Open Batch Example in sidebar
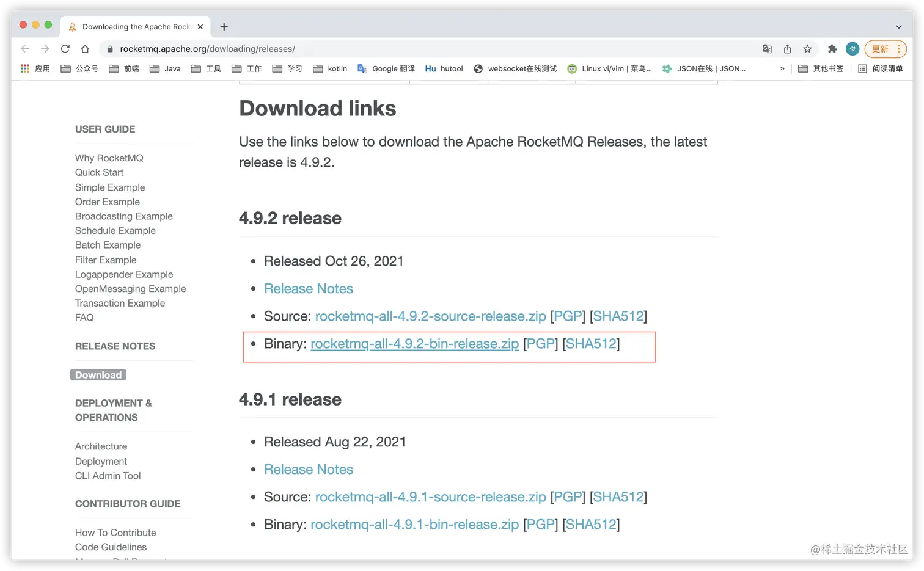The image size is (924, 571). pos(108,245)
